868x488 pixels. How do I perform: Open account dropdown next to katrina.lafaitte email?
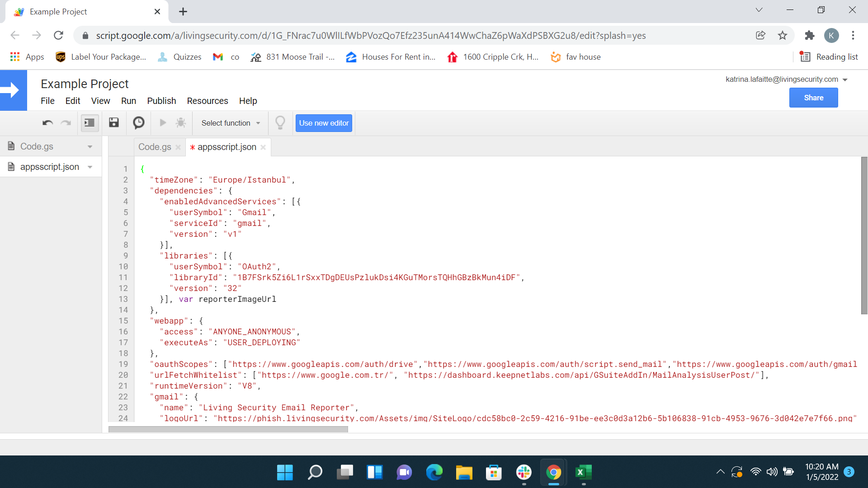click(845, 80)
